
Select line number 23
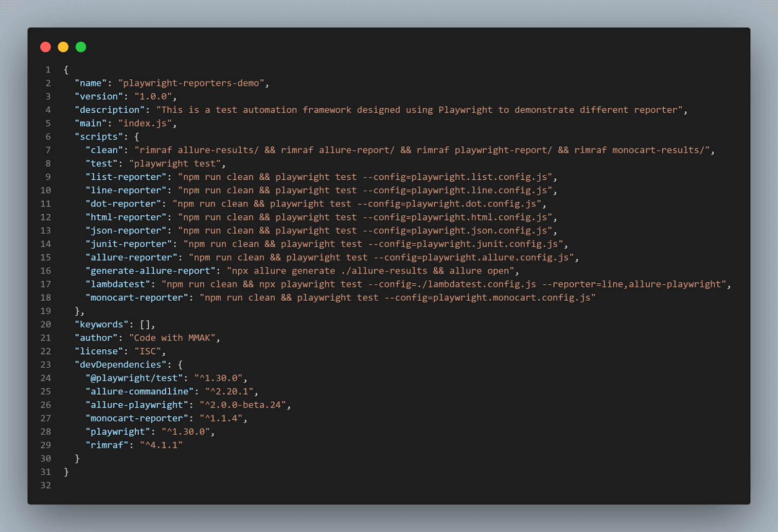pos(45,364)
